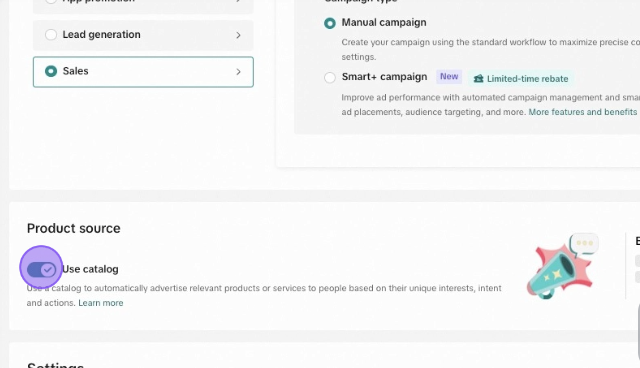Image resolution: width=640 pixels, height=368 pixels.
Task: Click the Use catalog label text
Action: (90, 269)
